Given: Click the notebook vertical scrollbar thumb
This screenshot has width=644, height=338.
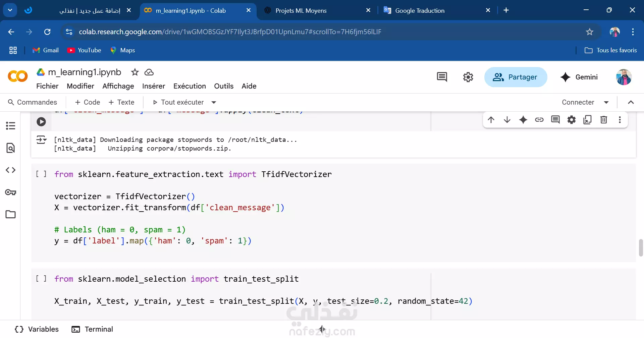Looking at the screenshot, I should 641,248.
